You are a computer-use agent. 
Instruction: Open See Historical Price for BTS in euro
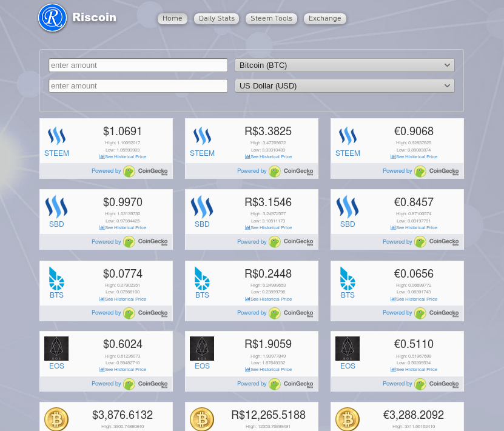click(414, 299)
